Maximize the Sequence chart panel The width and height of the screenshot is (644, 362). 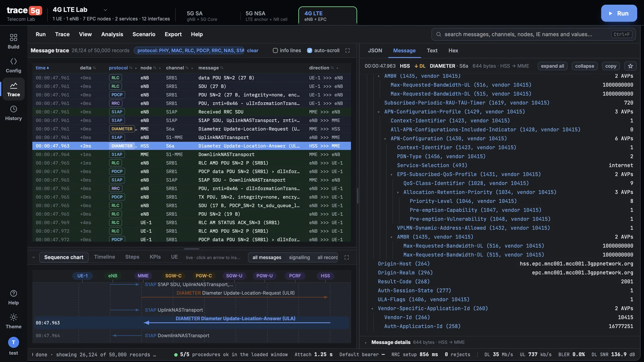point(347,257)
